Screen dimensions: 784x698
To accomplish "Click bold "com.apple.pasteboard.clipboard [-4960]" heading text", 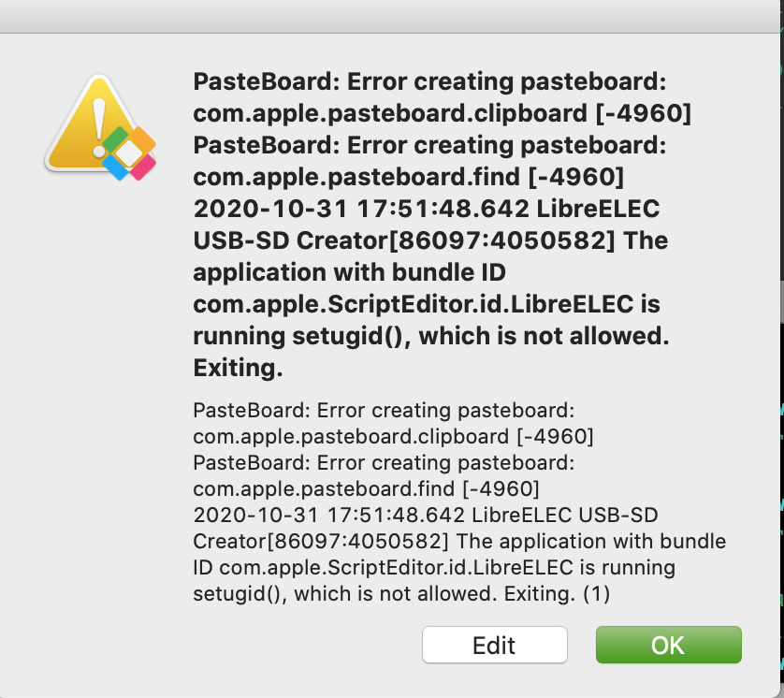I will (442, 114).
